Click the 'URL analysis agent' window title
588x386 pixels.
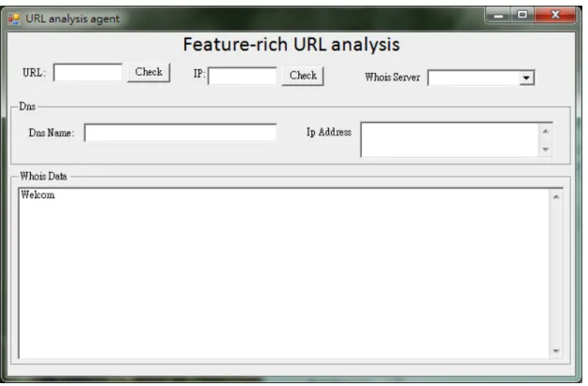(x=72, y=19)
